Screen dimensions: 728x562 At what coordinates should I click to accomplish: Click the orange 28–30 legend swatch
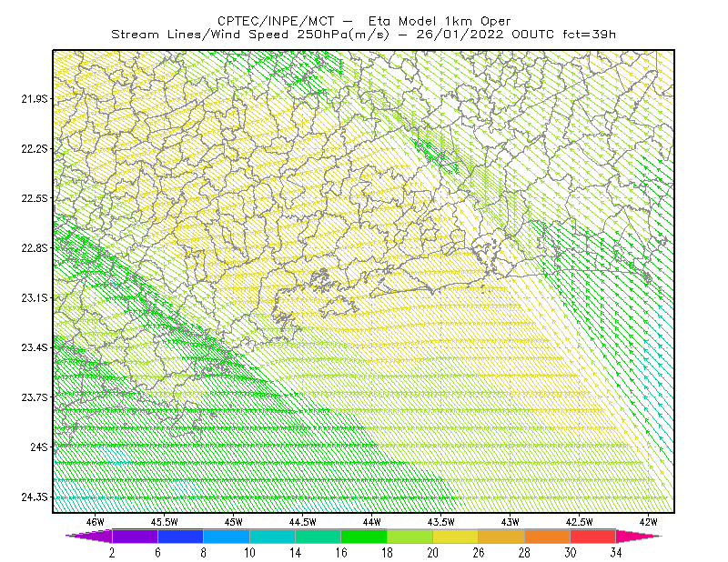(548, 536)
